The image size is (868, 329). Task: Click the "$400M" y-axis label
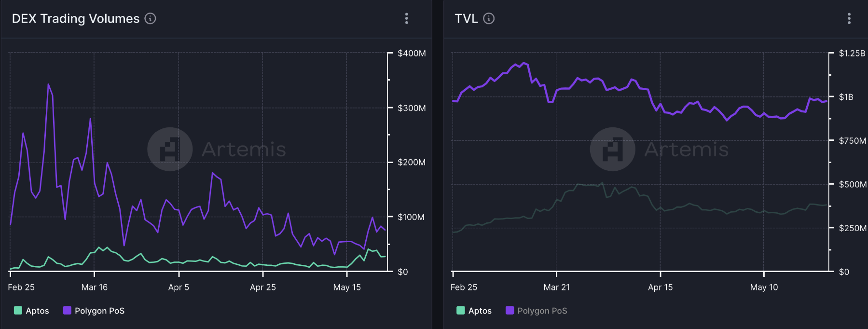[412, 54]
